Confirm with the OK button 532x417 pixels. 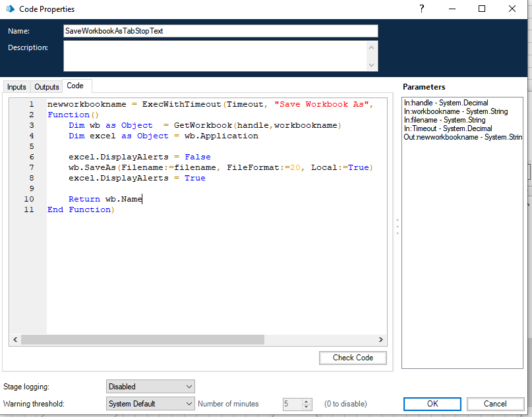(432, 404)
